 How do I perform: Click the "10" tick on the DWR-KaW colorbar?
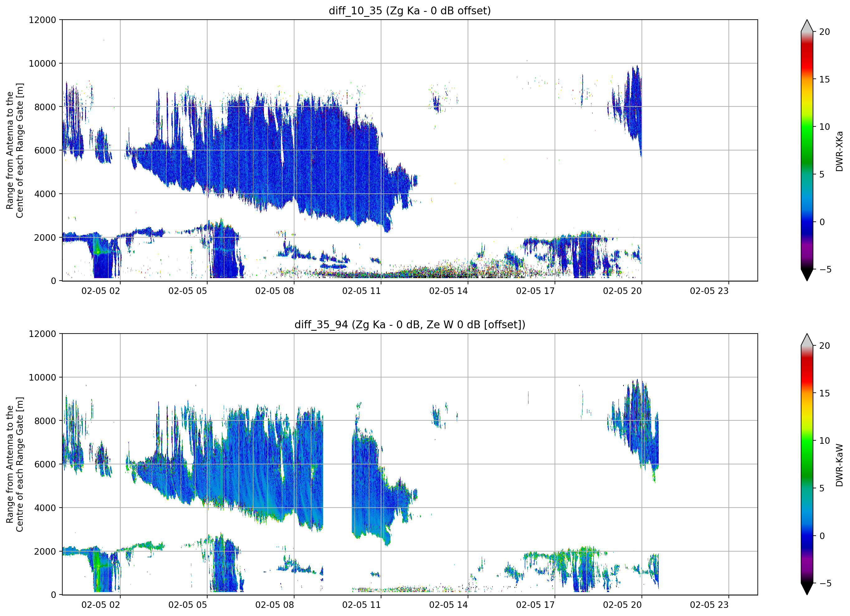coord(824,441)
